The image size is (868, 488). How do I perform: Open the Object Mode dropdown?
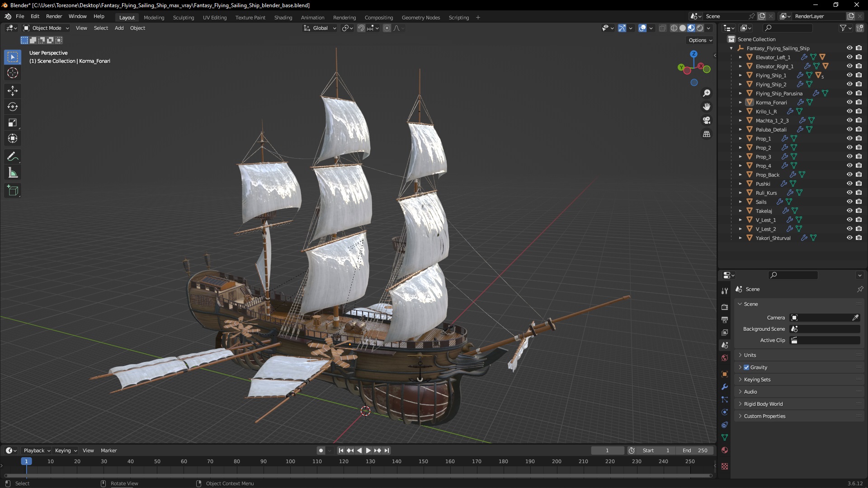point(46,28)
